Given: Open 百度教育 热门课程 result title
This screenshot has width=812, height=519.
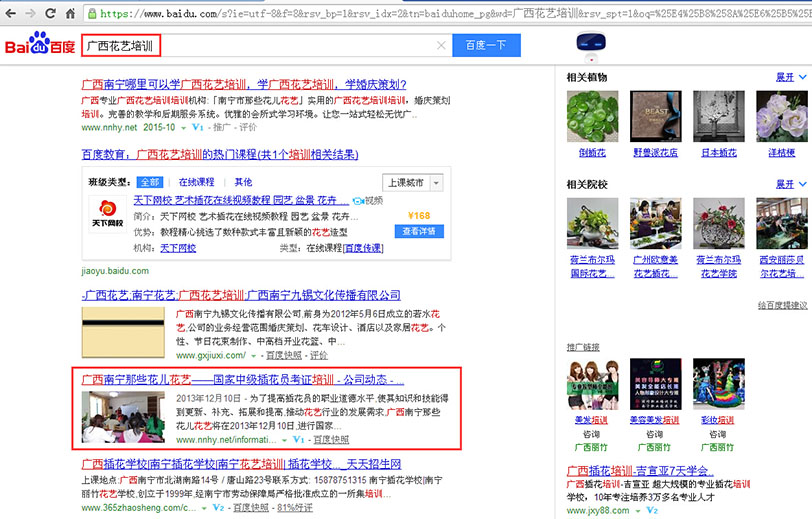Looking at the screenshot, I should point(220,154).
